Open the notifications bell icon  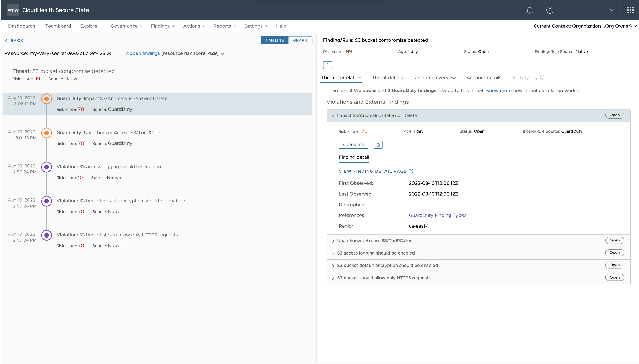point(530,10)
